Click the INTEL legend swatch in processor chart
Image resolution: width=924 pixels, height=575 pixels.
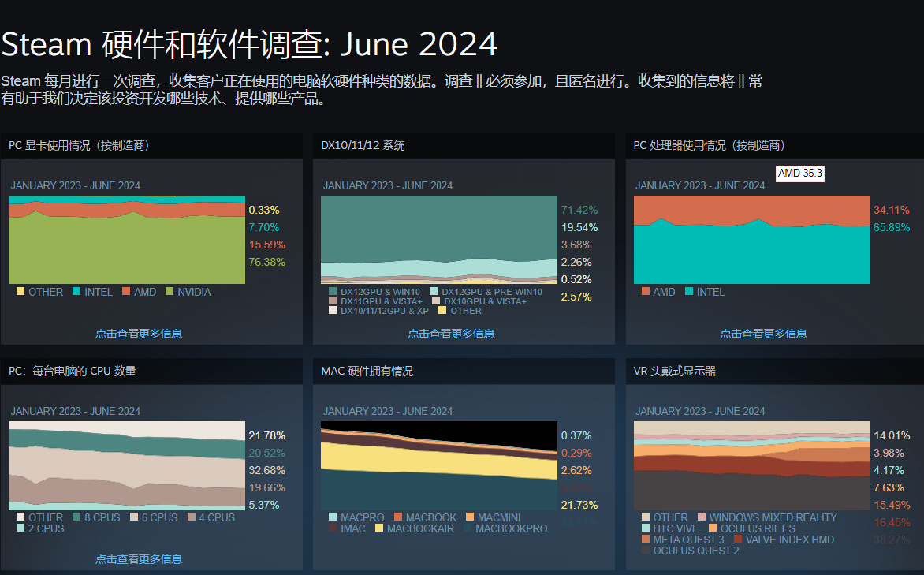pyautogui.click(x=689, y=291)
